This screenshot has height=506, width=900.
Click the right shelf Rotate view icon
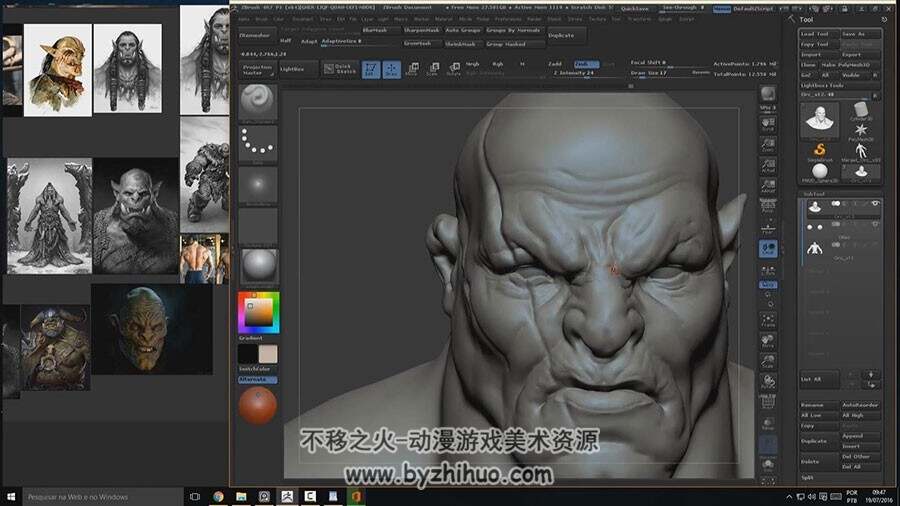(x=768, y=381)
